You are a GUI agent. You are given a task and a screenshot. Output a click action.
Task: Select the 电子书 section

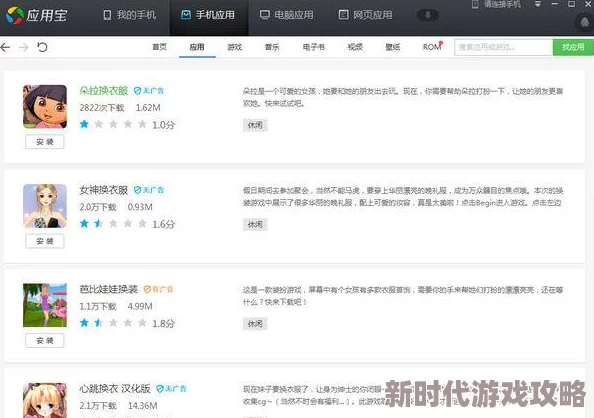(x=314, y=47)
